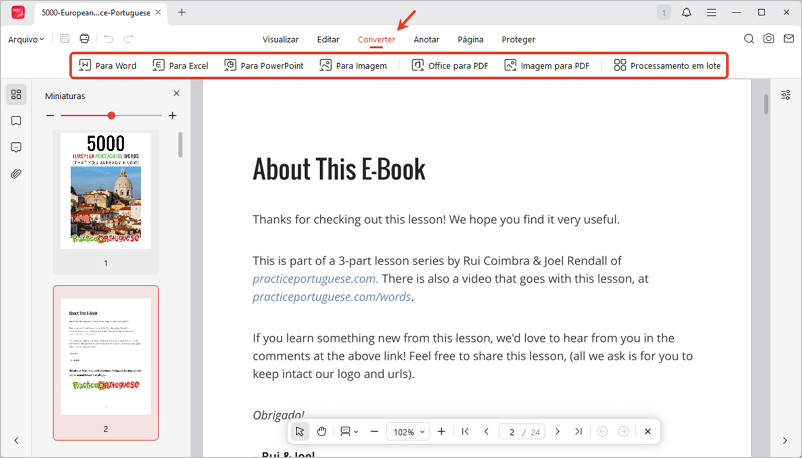
Task: Open the comments panel icon in the sidebar
Action: pyautogui.click(x=16, y=147)
